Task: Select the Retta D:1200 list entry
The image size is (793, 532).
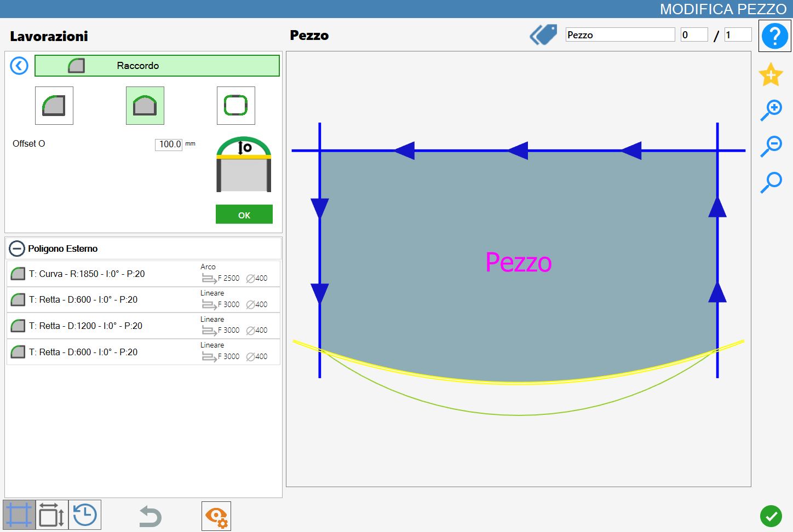Action: tap(143, 326)
